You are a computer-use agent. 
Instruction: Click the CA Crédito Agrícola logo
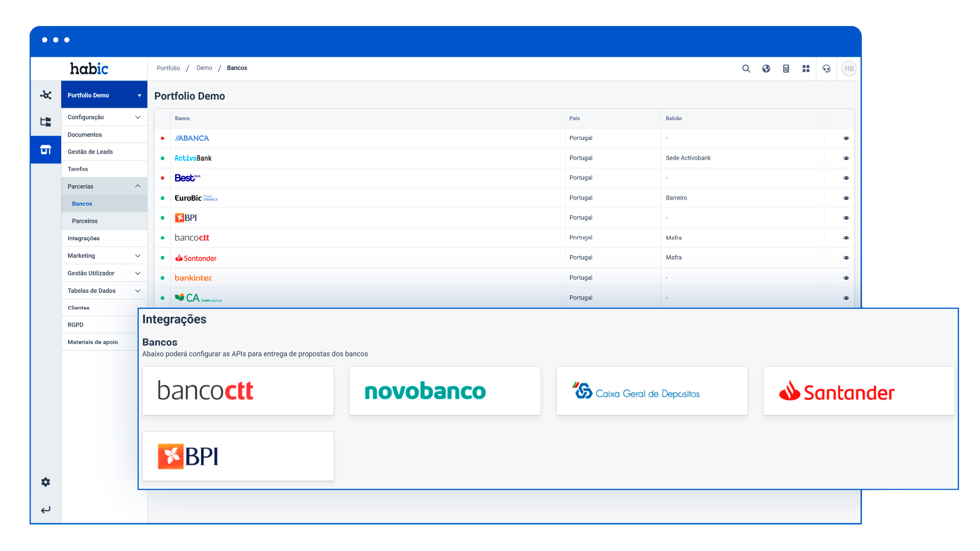(198, 298)
